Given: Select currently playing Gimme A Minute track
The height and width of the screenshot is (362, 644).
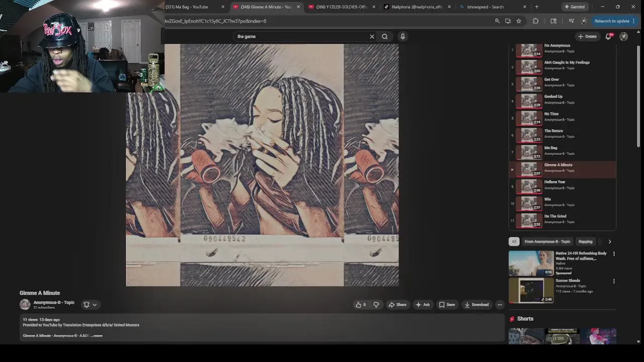Looking at the screenshot, I should pos(562,169).
